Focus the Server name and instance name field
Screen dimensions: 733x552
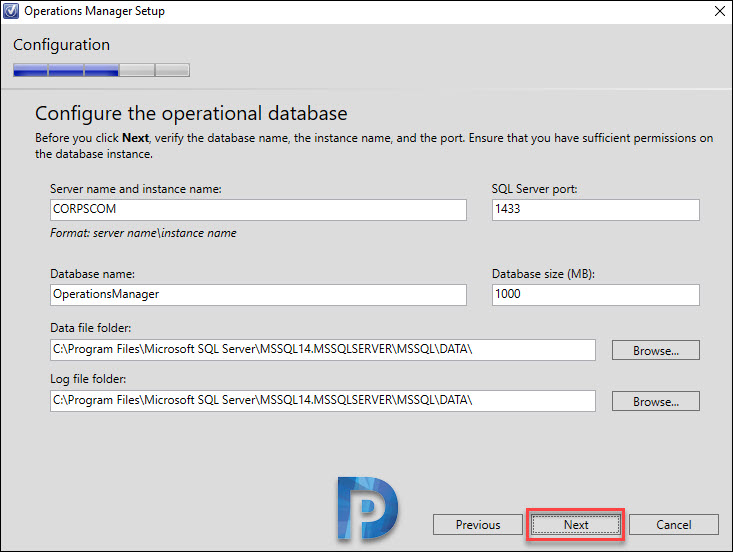[258, 209]
